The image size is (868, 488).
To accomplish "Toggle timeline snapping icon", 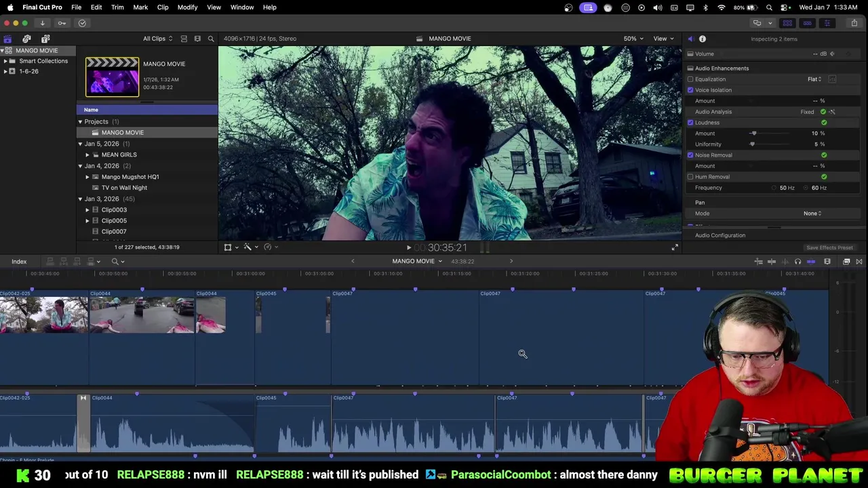I will pos(811,262).
